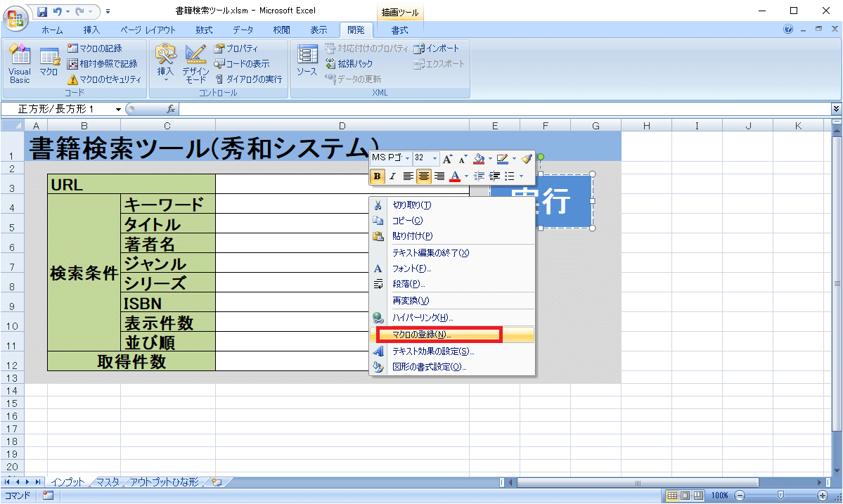Open XML Expansion Packs
This screenshot has width=843, height=504.
pos(349,64)
